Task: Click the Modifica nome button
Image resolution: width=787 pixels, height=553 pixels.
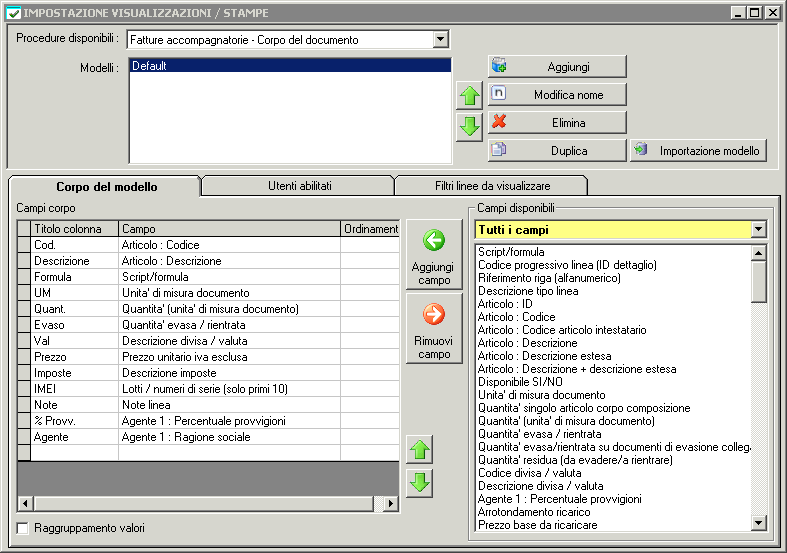Action: pos(557,94)
